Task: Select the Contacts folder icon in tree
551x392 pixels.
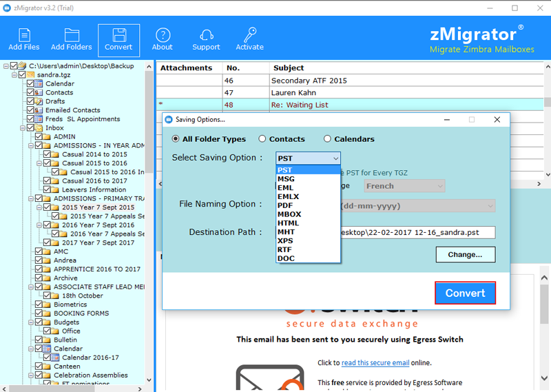Action: [x=39, y=92]
